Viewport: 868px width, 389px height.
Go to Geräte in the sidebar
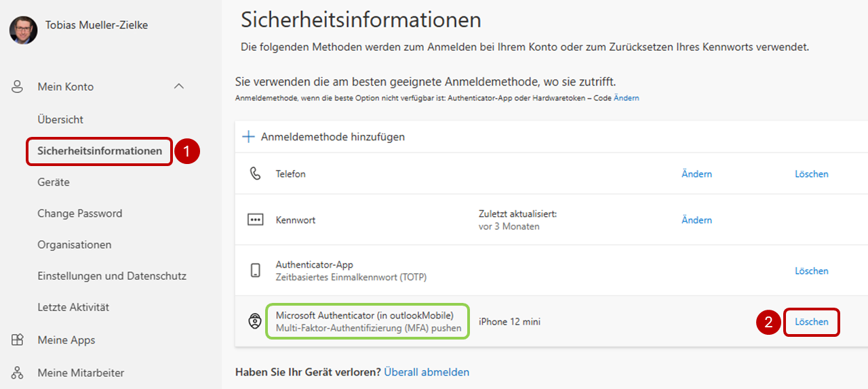54,182
